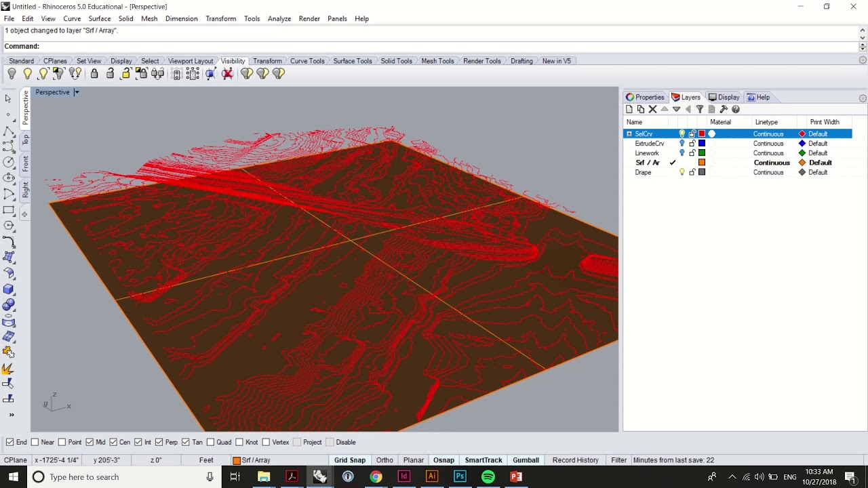The width and height of the screenshot is (868, 488).
Task: Toggle the Grid Snap status button
Action: coord(350,460)
